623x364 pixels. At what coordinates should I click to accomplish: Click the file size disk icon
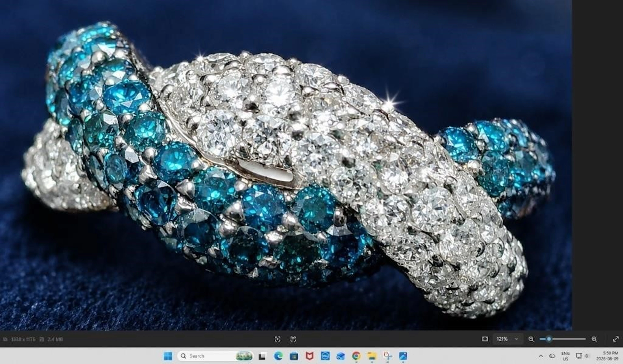click(42, 339)
